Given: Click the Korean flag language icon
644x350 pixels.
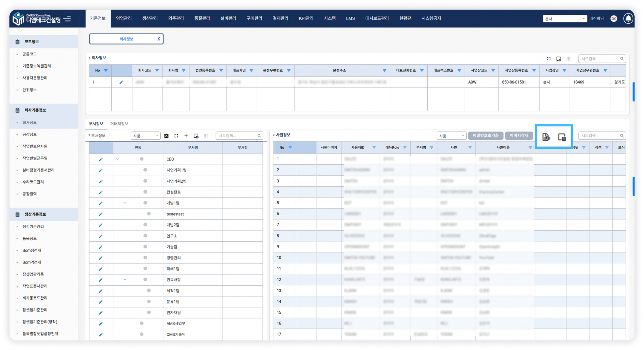Looking at the screenshot, I should [614, 19].
